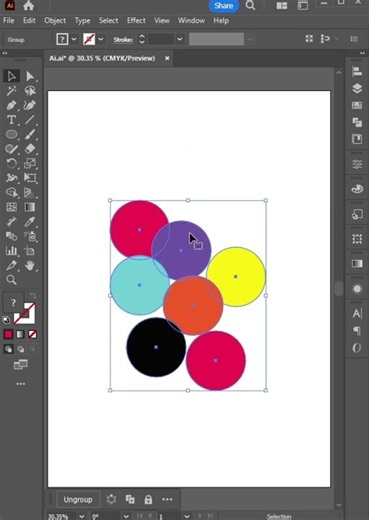
Task: Select the Magic Wand tool
Action: pyautogui.click(x=11, y=91)
